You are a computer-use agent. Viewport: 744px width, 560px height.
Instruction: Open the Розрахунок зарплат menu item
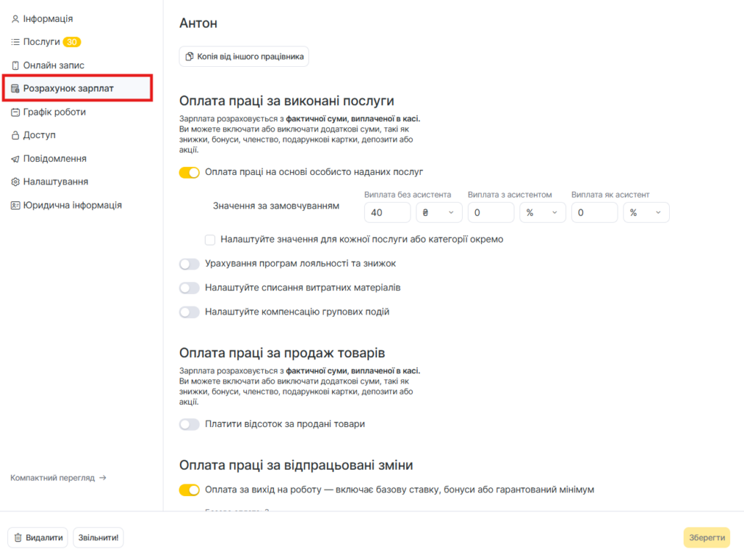(x=77, y=88)
